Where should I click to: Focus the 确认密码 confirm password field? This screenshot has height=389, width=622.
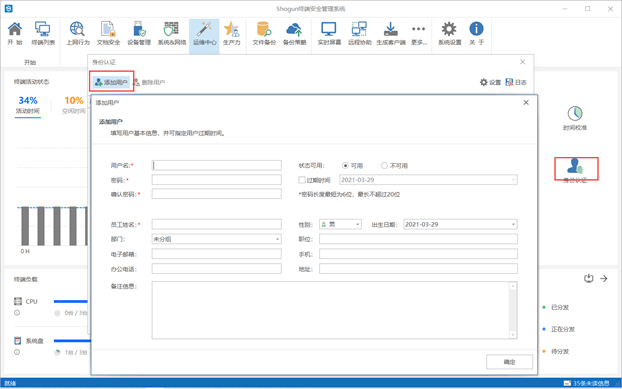pos(217,194)
